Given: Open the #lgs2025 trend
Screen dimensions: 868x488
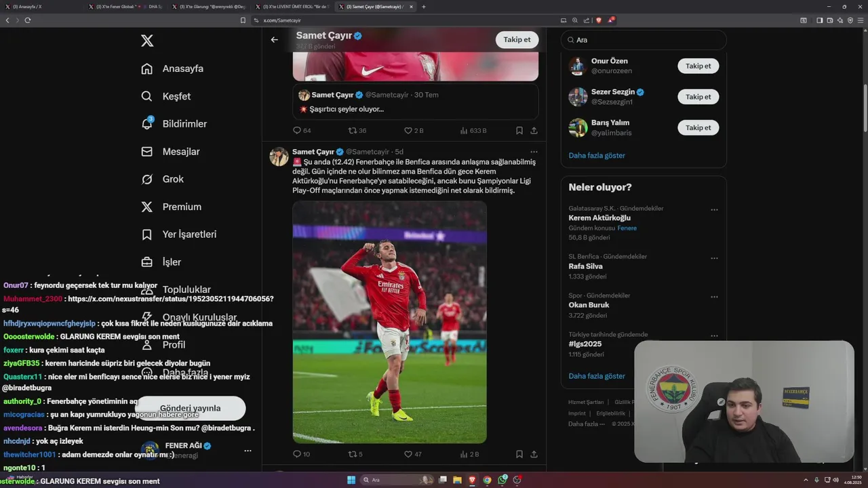Looking at the screenshot, I should pyautogui.click(x=585, y=344).
